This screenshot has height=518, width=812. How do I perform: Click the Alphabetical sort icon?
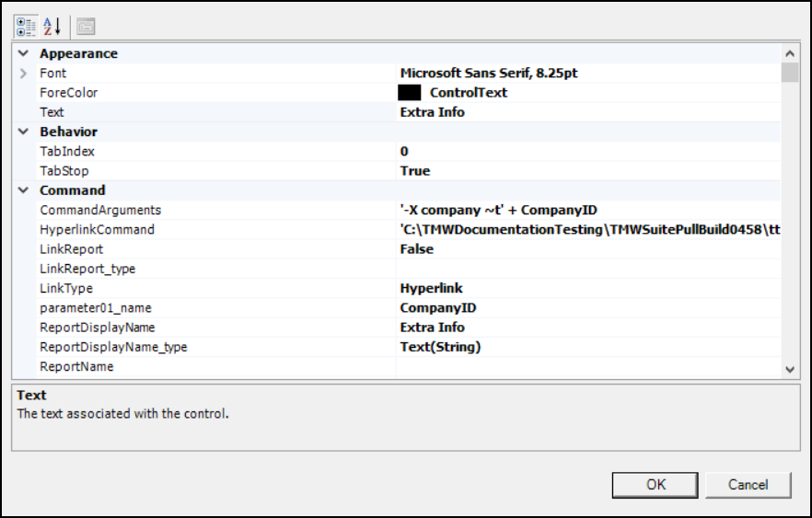52,26
